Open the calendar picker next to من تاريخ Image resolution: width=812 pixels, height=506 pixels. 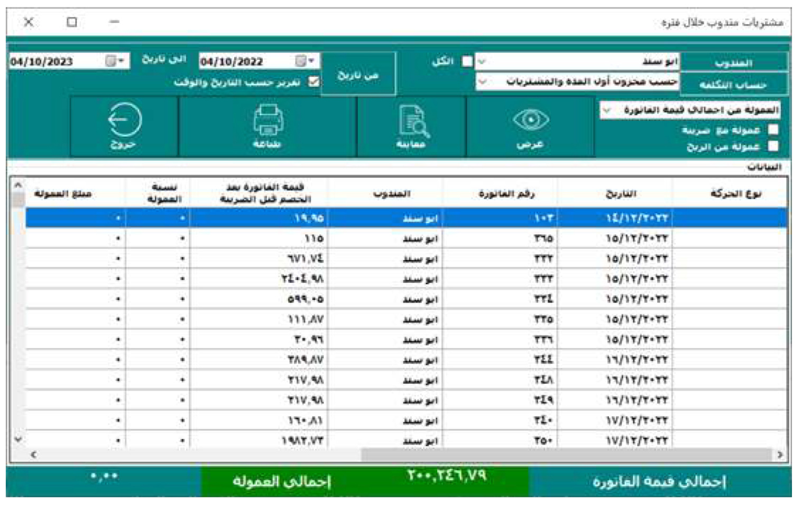[x=300, y=61]
